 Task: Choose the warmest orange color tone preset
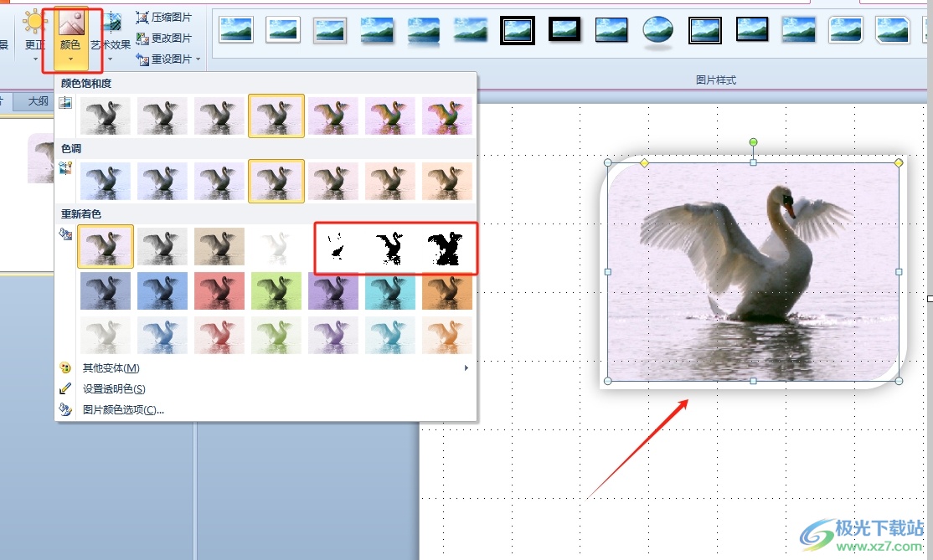click(x=447, y=181)
